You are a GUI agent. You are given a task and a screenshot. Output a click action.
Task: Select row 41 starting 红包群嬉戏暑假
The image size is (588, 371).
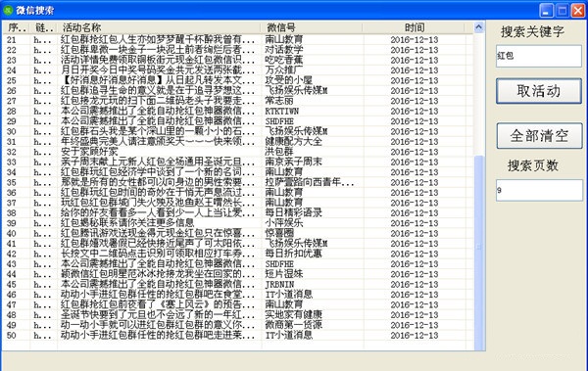238,244
